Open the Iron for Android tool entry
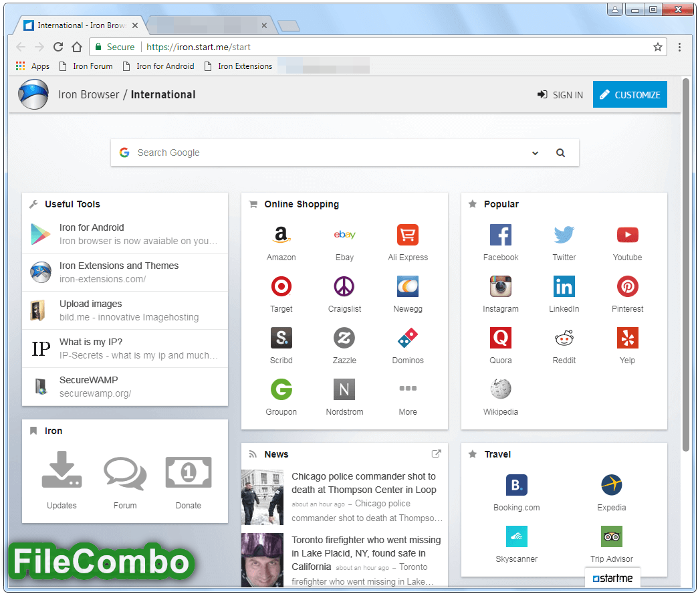 click(x=125, y=234)
